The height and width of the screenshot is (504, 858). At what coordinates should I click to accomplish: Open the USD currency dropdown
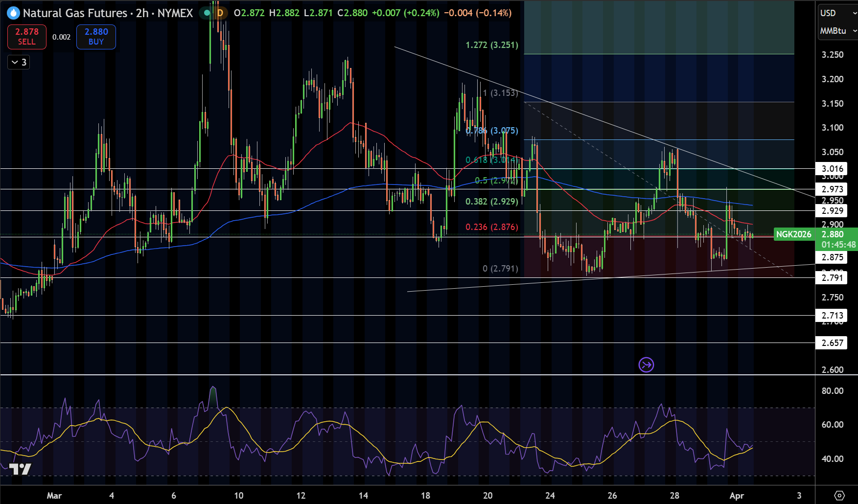pos(838,13)
